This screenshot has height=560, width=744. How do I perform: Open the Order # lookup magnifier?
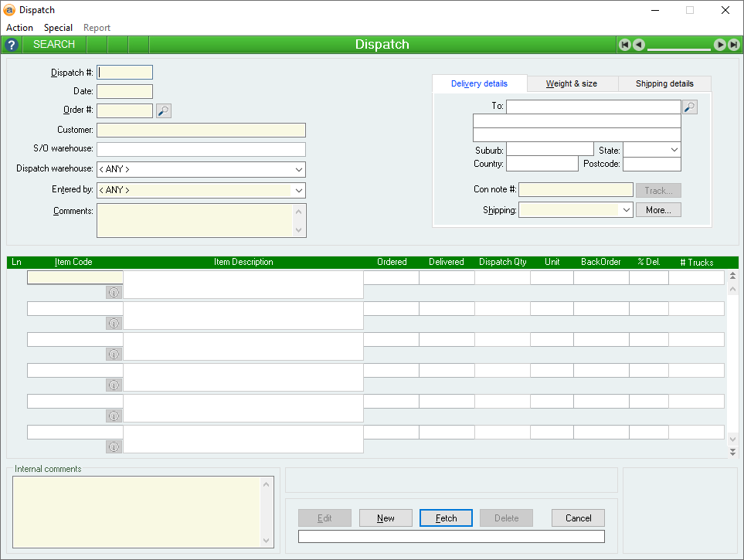tap(163, 111)
